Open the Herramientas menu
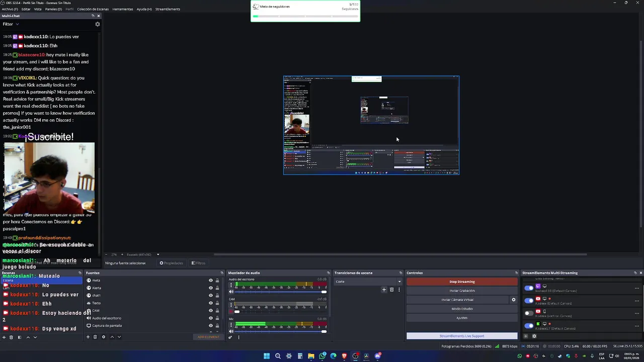The height and width of the screenshot is (362, 644). point(123,9)
